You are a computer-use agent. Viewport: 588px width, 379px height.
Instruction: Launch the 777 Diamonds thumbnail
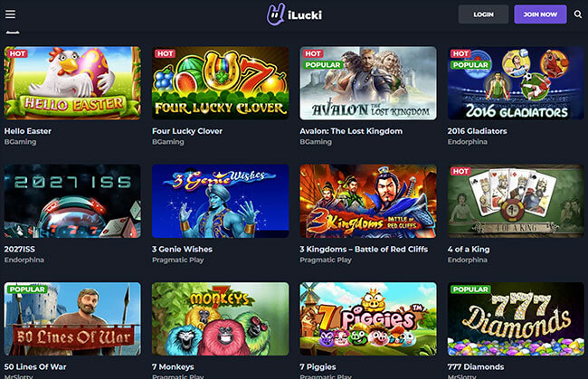(x=516, y=319)
